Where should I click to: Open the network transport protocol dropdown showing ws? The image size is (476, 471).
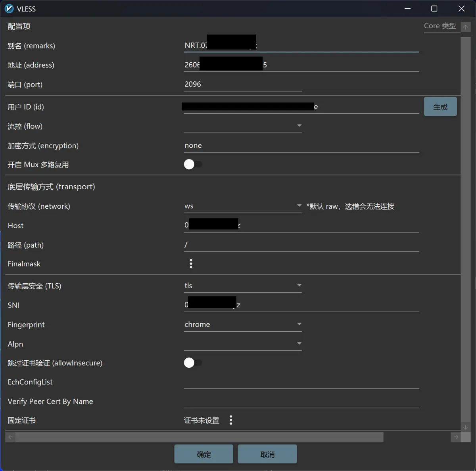click(243, 206)
